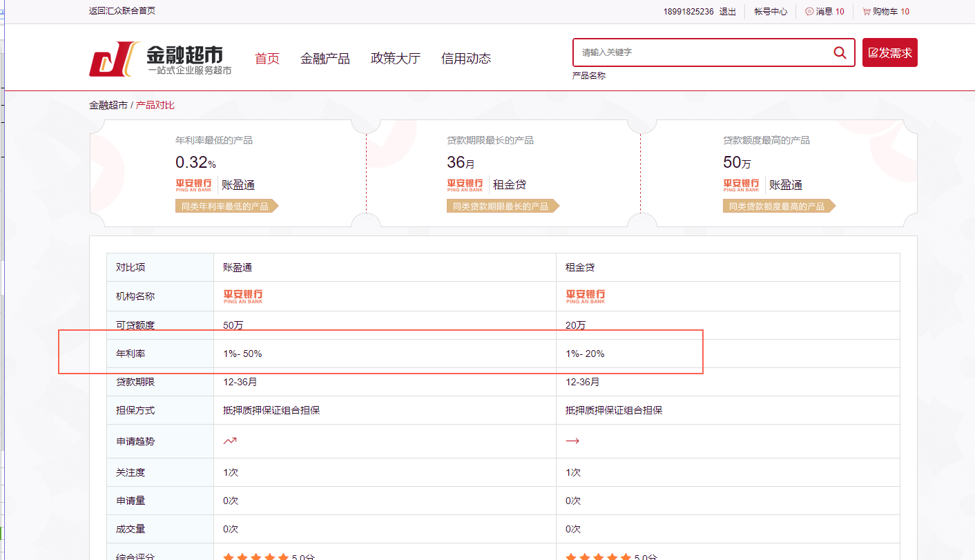Screen dimensions: 975x560
Task: Click the 36月 term value
Action: (x=461, y=162)
